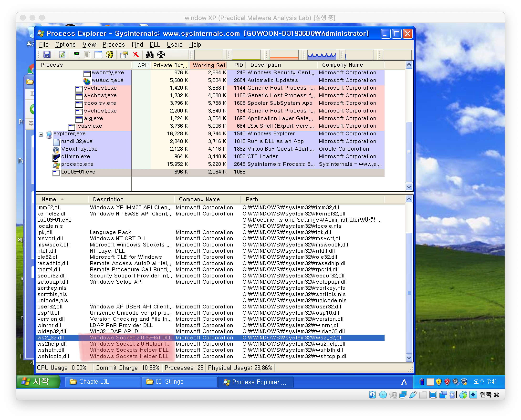Open the Options menu
Viewport: 521px width, 420px height.
click(65, 45)
